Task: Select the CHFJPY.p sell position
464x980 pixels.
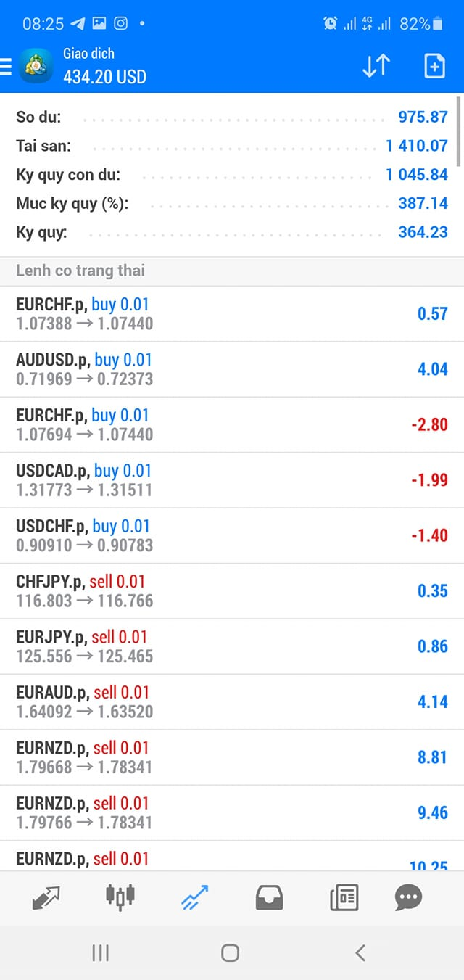Action: pos(232,591)
